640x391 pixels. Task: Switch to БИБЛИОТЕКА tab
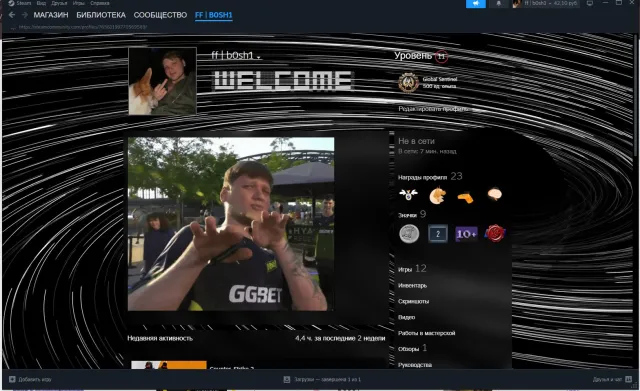[x=101, y=15]
